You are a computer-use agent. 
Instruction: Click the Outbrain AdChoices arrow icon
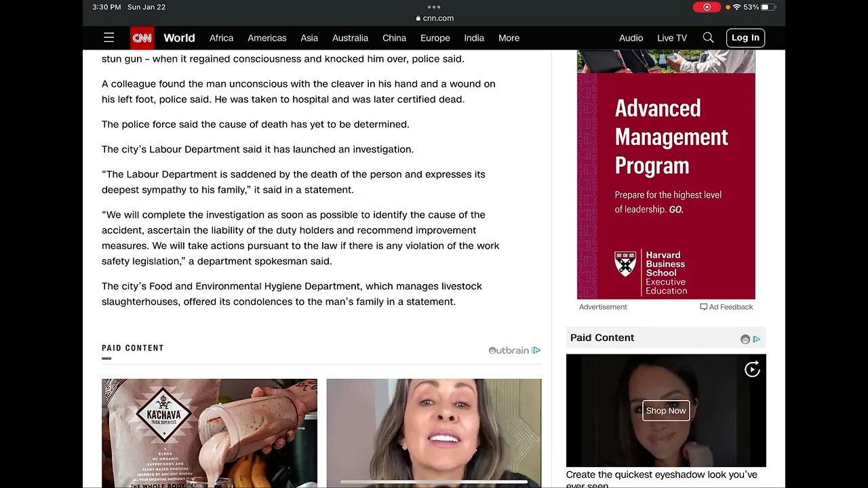click(536, 350)
